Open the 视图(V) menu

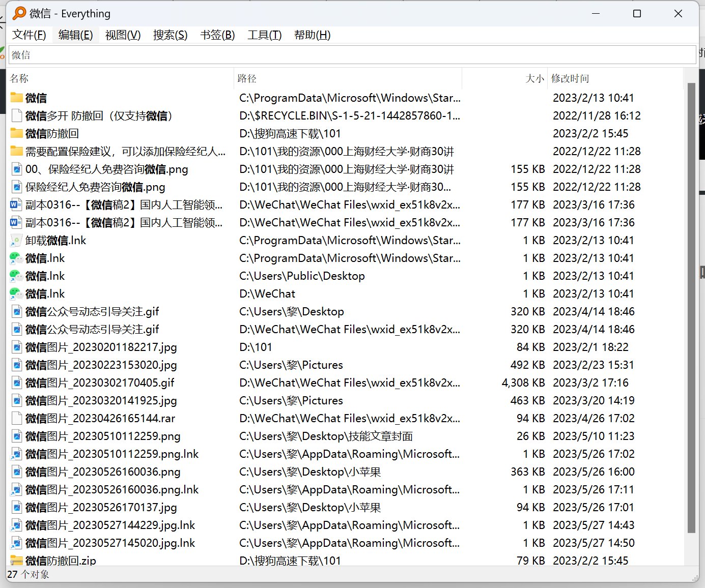[x=123, y=35]
